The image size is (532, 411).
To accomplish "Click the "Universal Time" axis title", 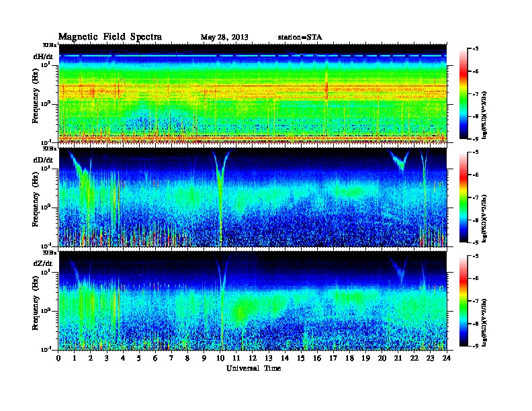I will point(253,368).
